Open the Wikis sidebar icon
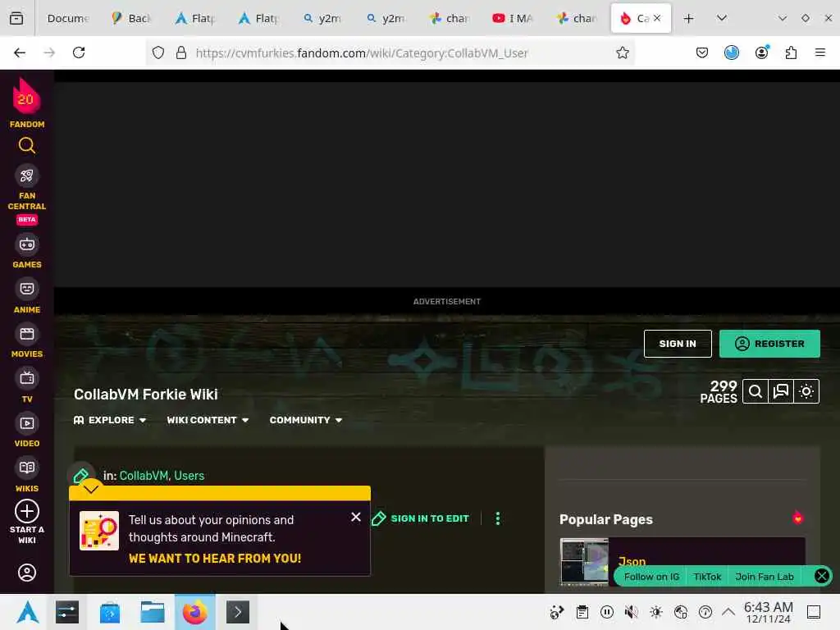840x630 pixels. pos(27,468)
